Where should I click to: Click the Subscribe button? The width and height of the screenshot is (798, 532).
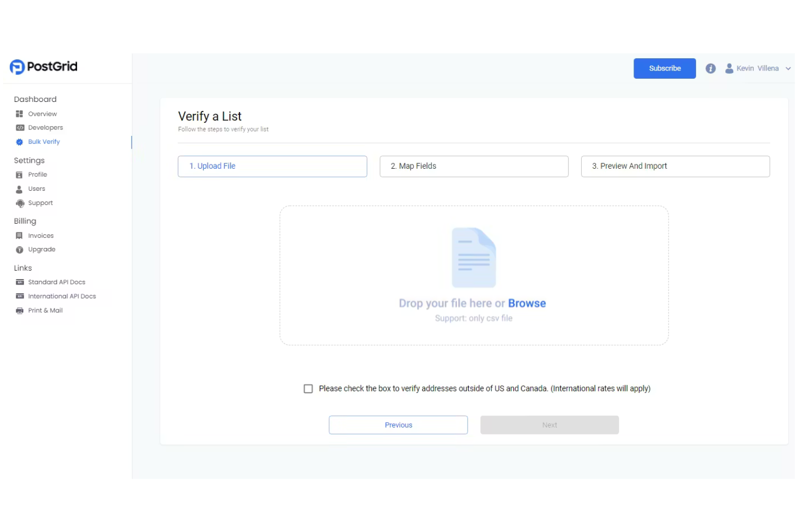(664, 68)
